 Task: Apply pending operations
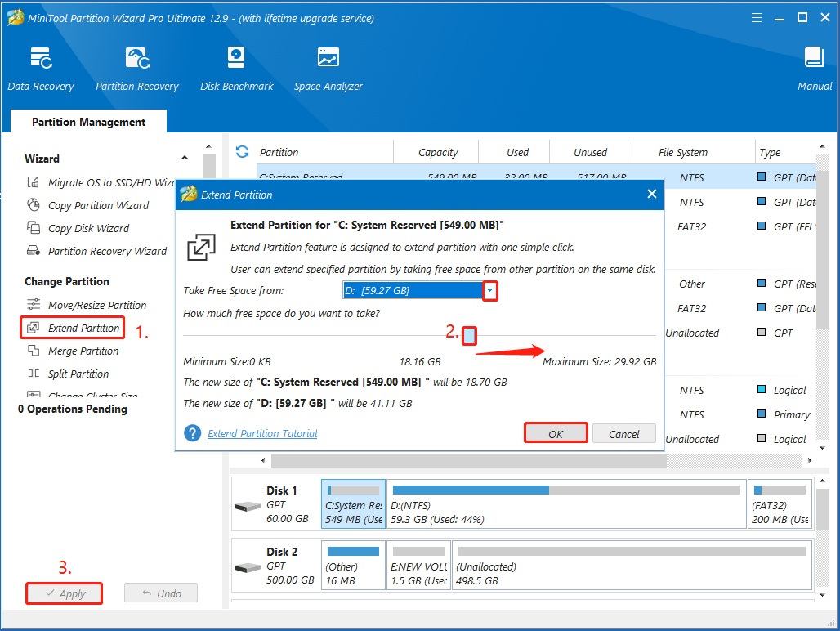tap(65, 593)
